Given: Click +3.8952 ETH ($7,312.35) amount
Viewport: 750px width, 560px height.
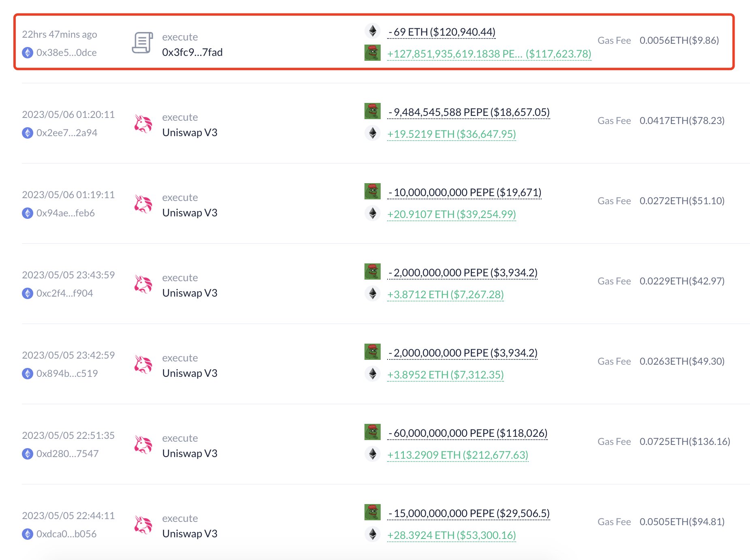Looking at the screenshot, I should pos(446,374).
